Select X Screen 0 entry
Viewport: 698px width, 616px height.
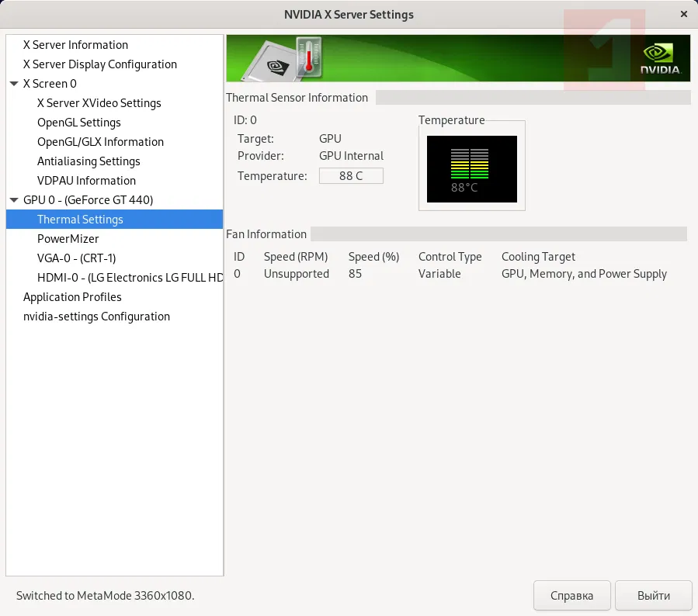tap(50, 84)
